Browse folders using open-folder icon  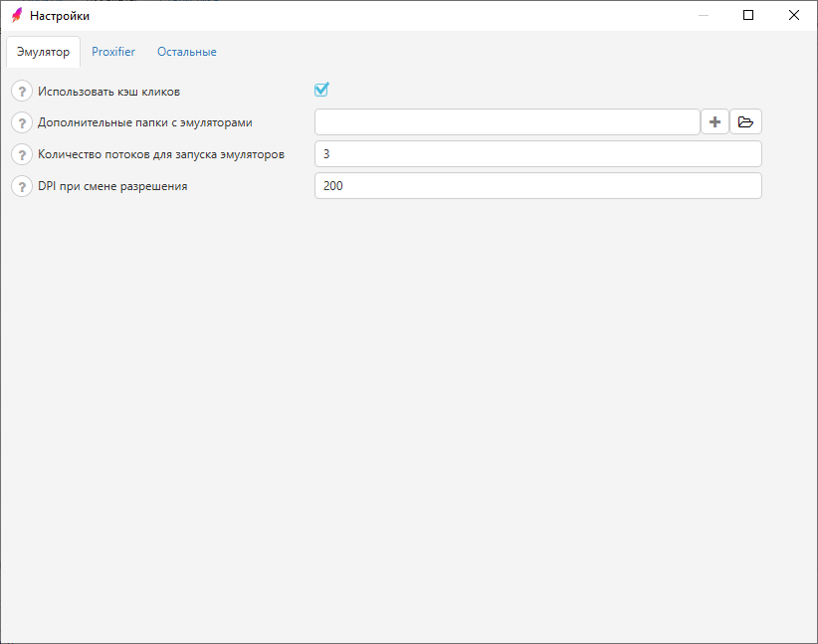(x=745, y=122)
